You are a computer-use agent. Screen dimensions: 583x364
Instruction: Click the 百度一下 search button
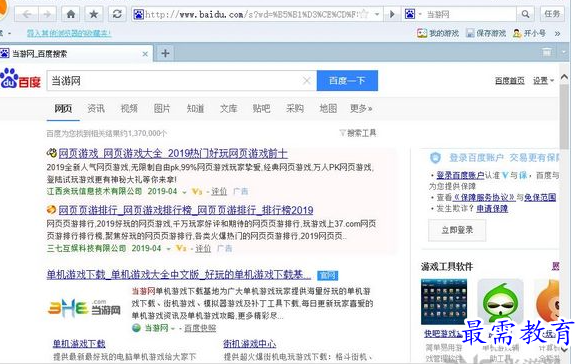tap(347, 81)
